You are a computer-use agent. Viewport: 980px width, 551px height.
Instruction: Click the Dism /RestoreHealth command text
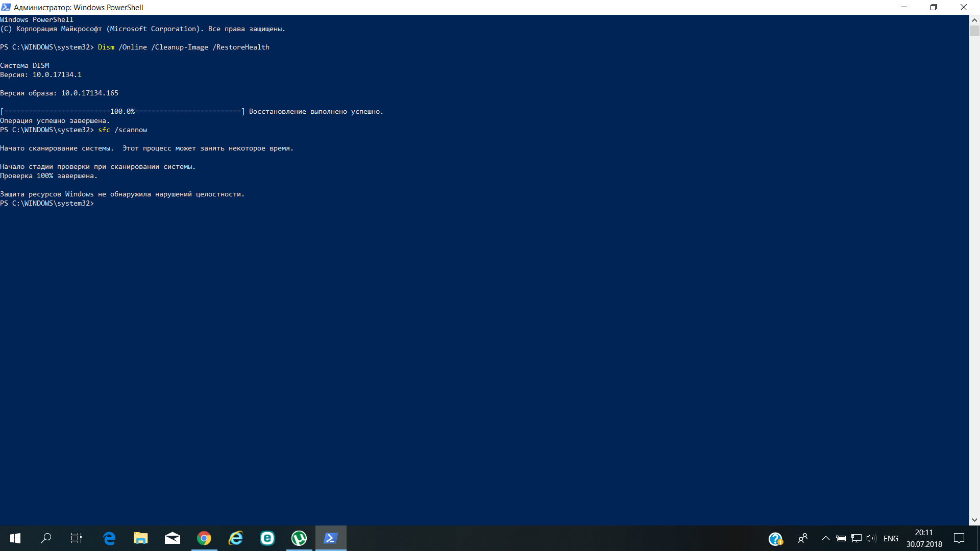[x=184, y=47]
